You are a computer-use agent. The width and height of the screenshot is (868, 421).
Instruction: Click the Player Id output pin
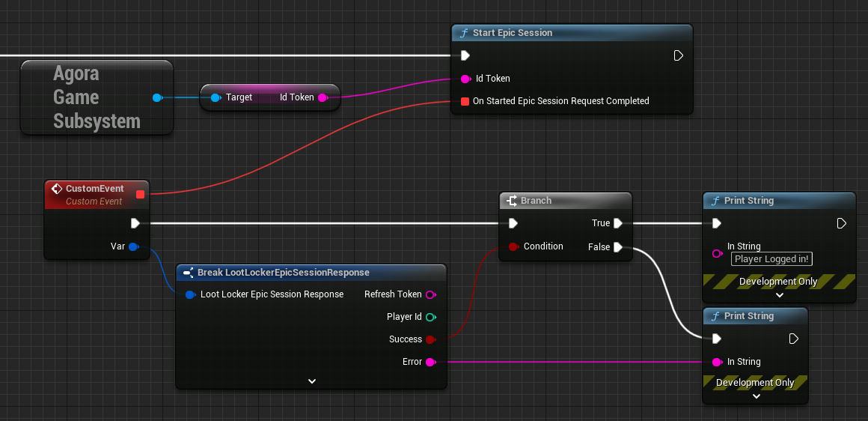point(431,318)
